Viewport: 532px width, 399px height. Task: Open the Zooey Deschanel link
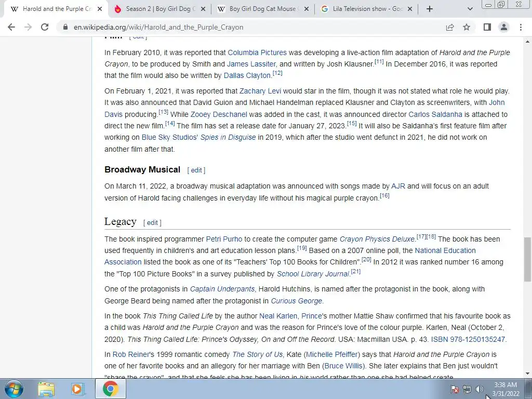pos(219,114)
